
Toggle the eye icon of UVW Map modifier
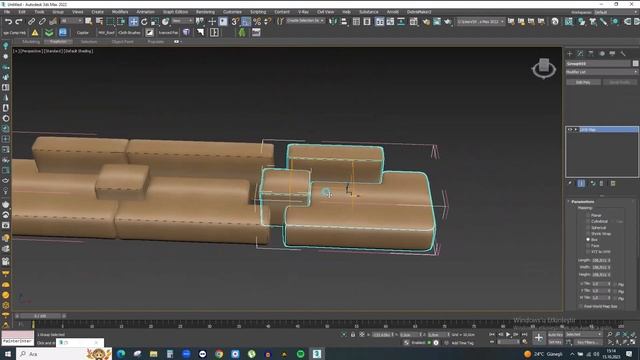click(x=570, y=129)
